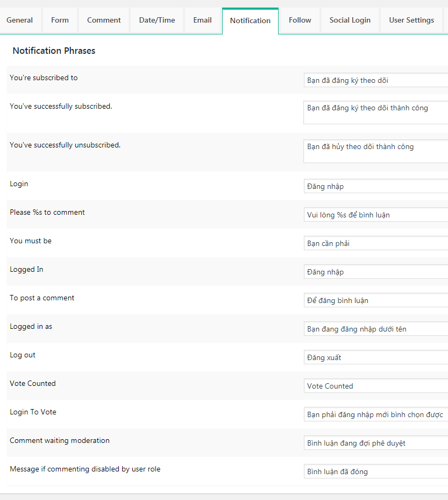Screen dimensions: 448x500
Task: Switch to the Social Login tab
Action: coord(350,20)
